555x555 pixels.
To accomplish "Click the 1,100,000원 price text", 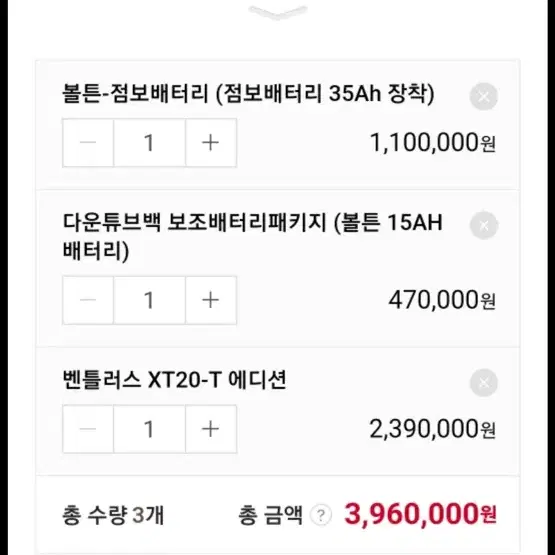I will (433, 143).
